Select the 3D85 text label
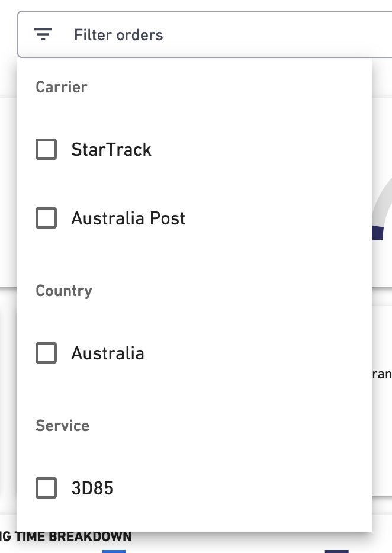This screenshot has width=392, height=553. 92,488
